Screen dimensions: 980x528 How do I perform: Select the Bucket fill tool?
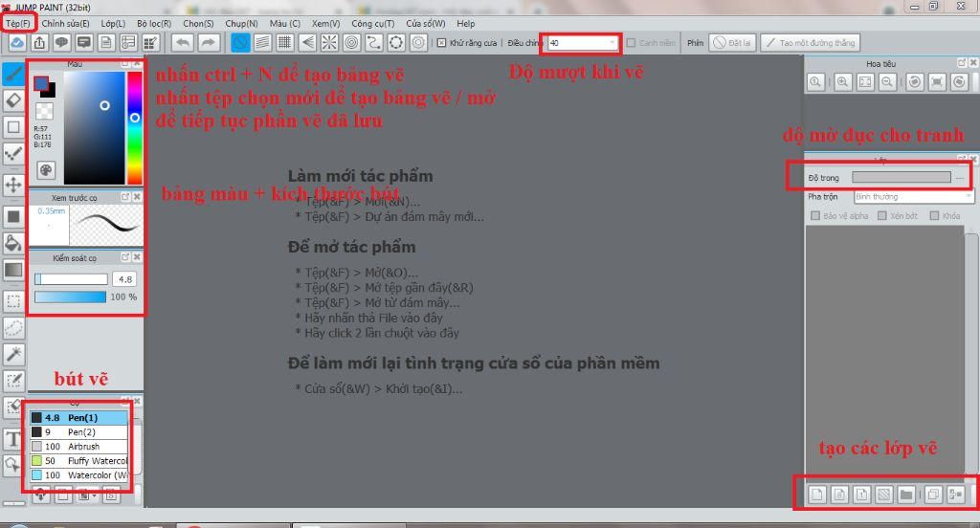coord(13,243)
